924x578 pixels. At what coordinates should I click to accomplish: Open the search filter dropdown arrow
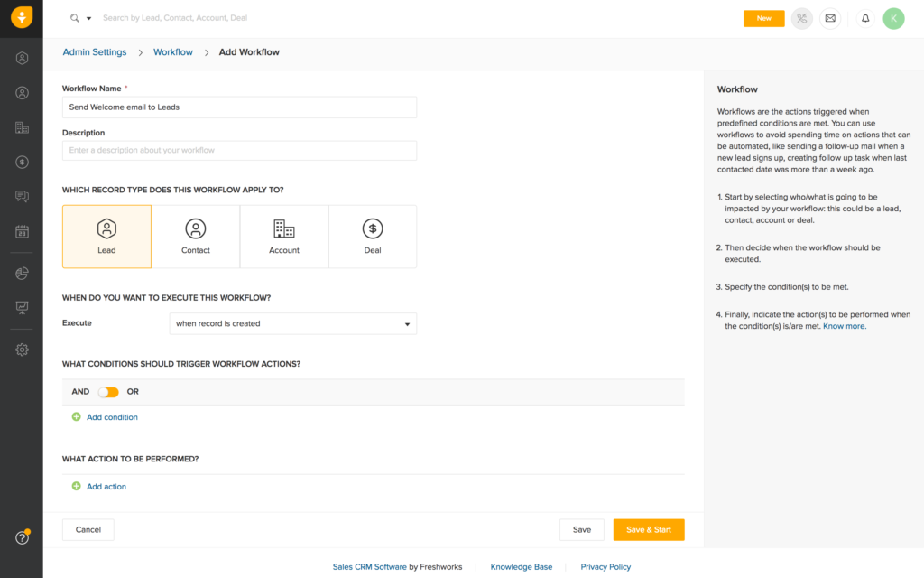point(88,18)
